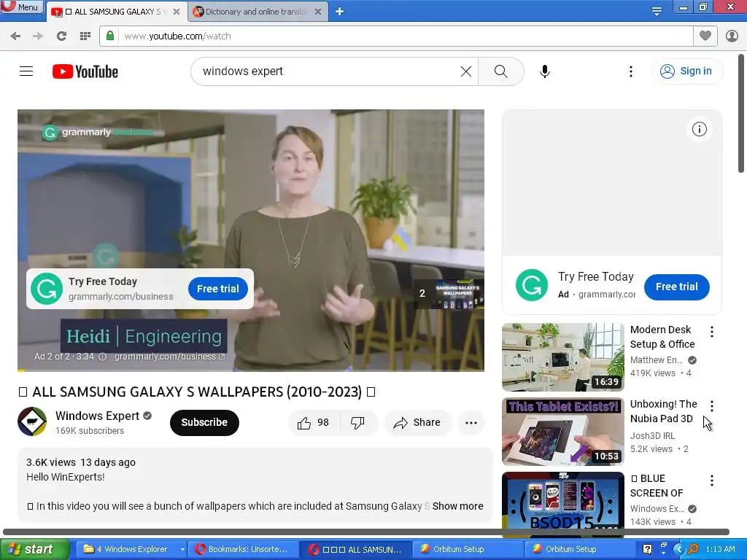Open options for BLUE SCREEN OF video

712,481
